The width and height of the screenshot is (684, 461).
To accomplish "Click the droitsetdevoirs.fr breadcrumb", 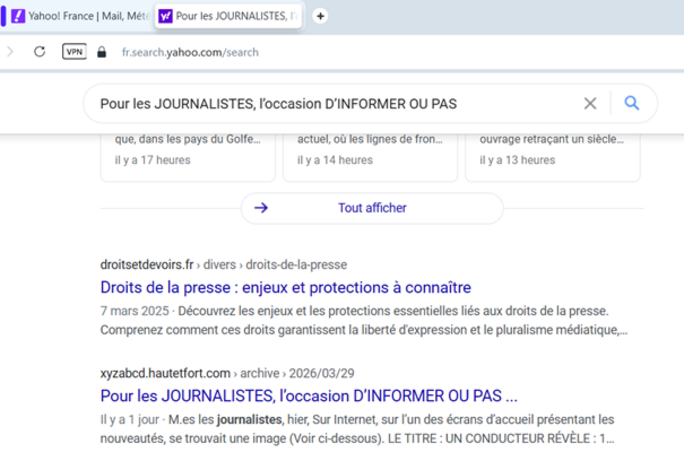I will [144, 265].
